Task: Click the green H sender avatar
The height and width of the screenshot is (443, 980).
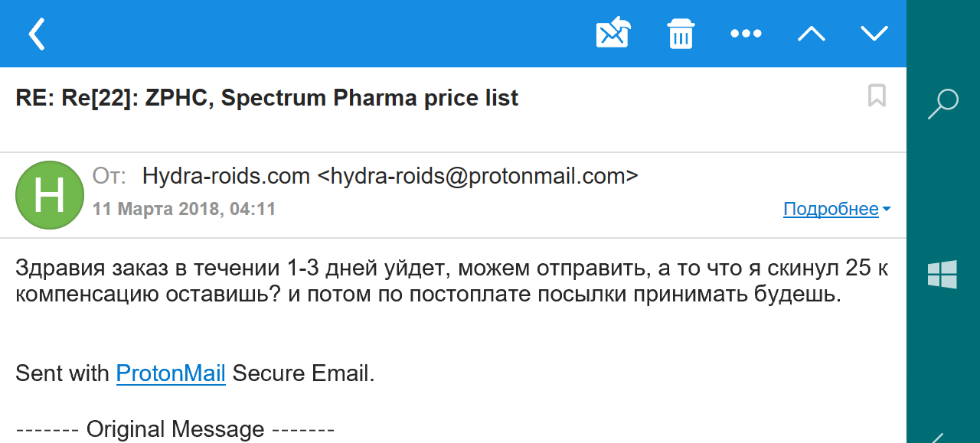Action: click(x=50, y=195)
